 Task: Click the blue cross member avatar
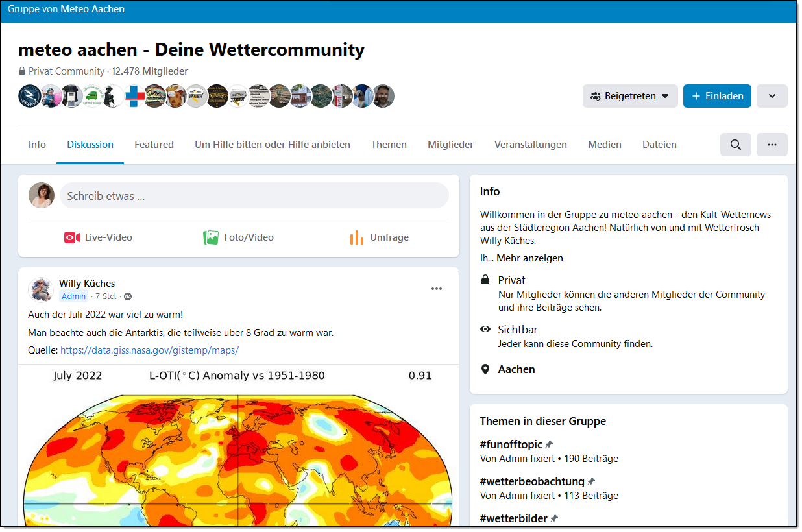click(x=134, y=96)
